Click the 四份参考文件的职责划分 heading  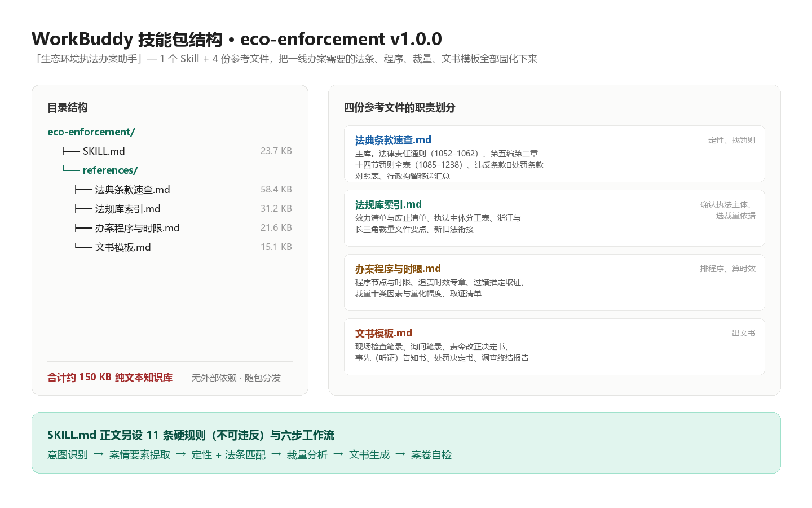pos(400,108)
